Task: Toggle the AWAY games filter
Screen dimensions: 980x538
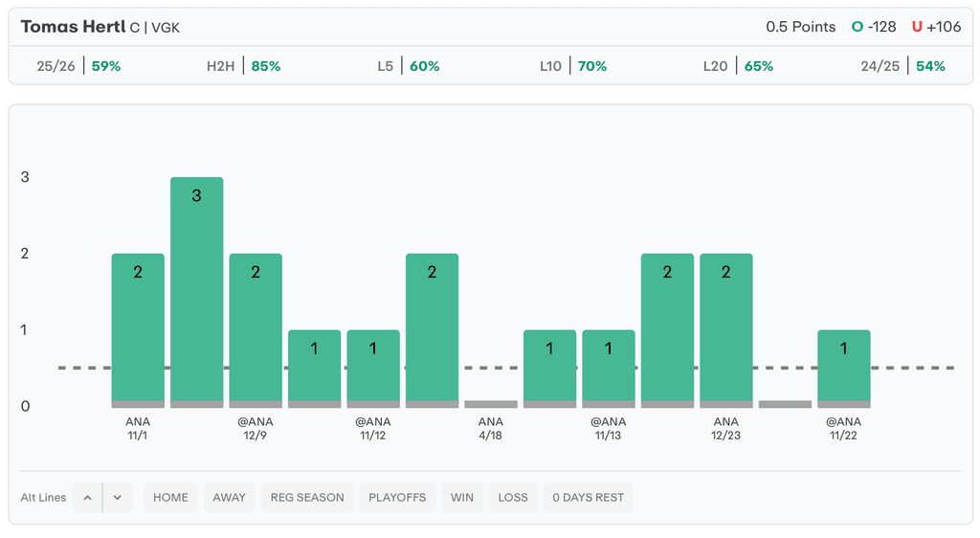Action: tap(230, 498)
